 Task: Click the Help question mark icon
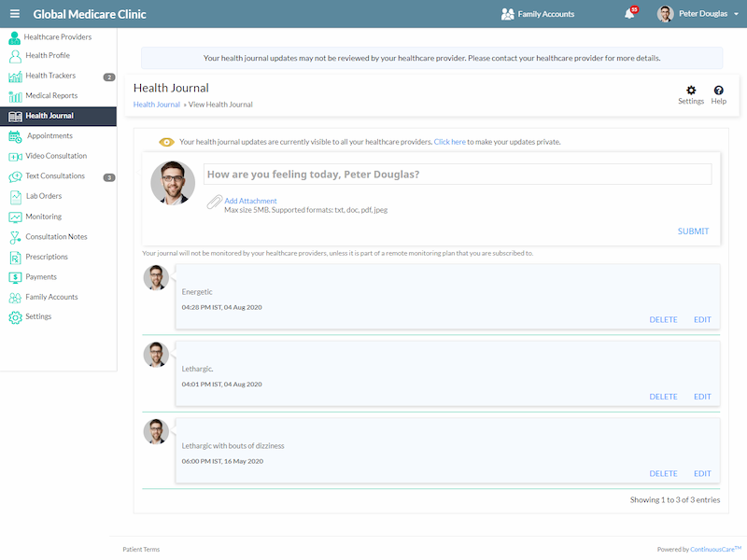718,91
